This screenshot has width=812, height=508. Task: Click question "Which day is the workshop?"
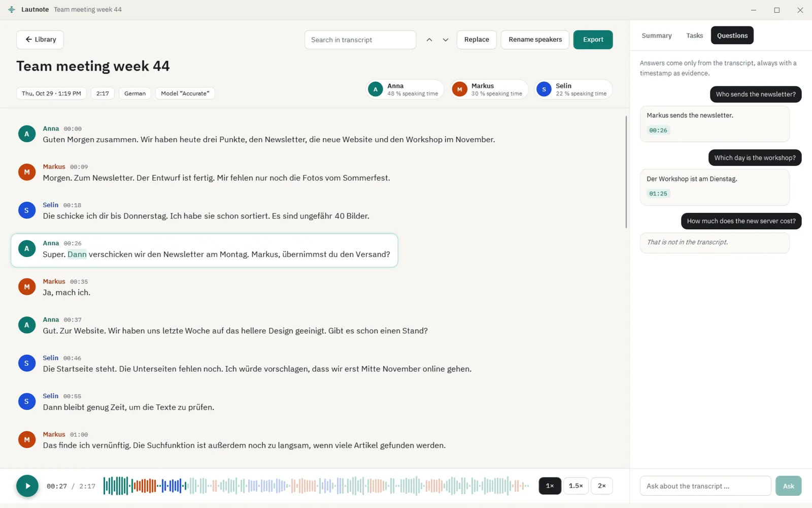pos(755,158)
